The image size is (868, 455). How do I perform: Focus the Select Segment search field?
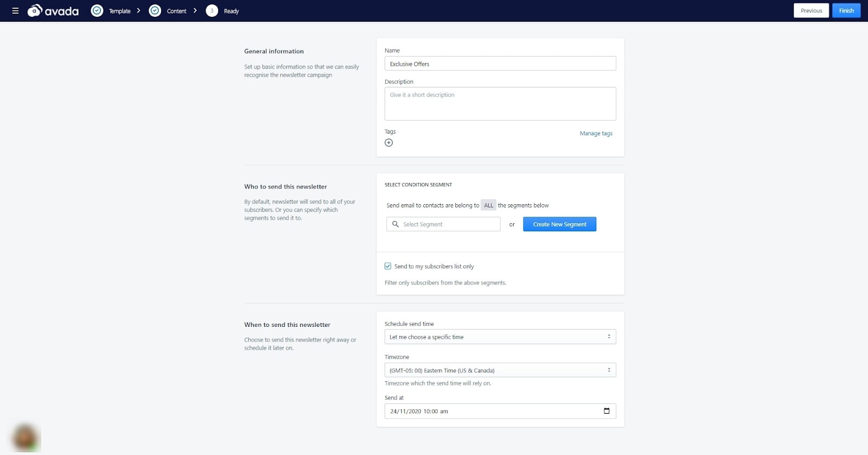coord(448,224)
